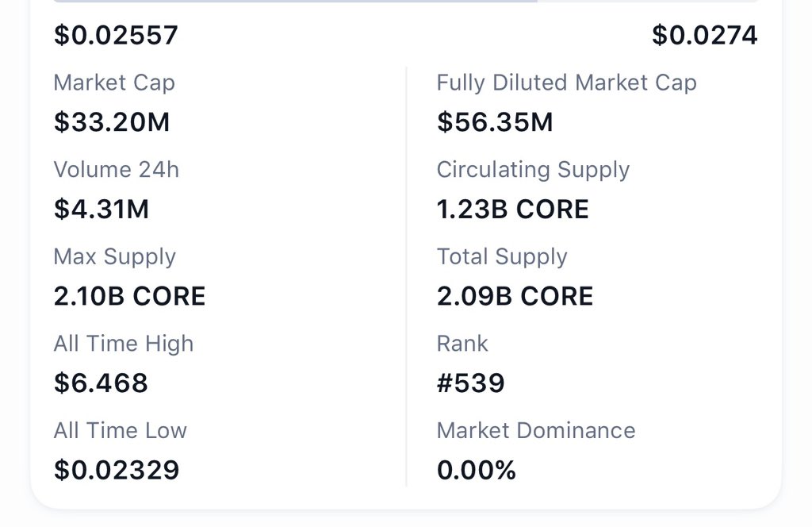Click the Circulating Supply label
This screenshot has height=527, width=812.
point(533,170)
